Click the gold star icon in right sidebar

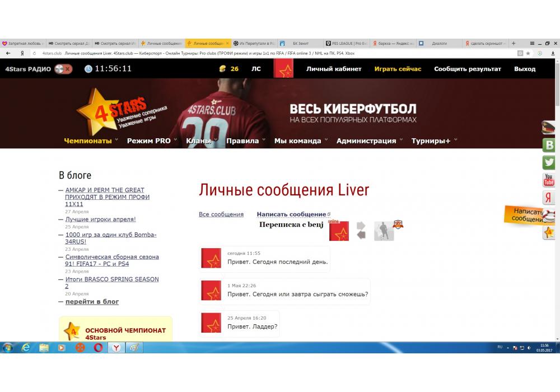pos(549,233)
